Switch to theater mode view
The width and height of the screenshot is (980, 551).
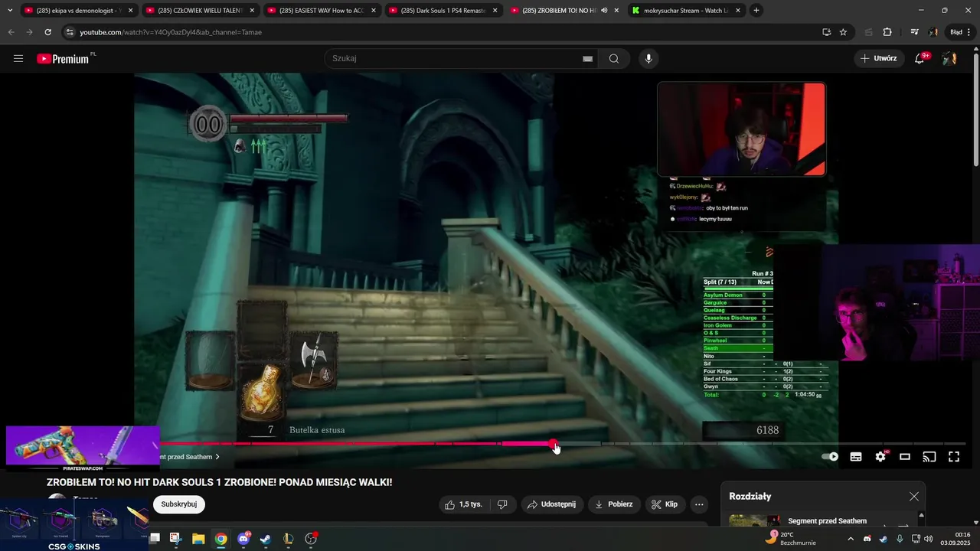coord(905,457)
